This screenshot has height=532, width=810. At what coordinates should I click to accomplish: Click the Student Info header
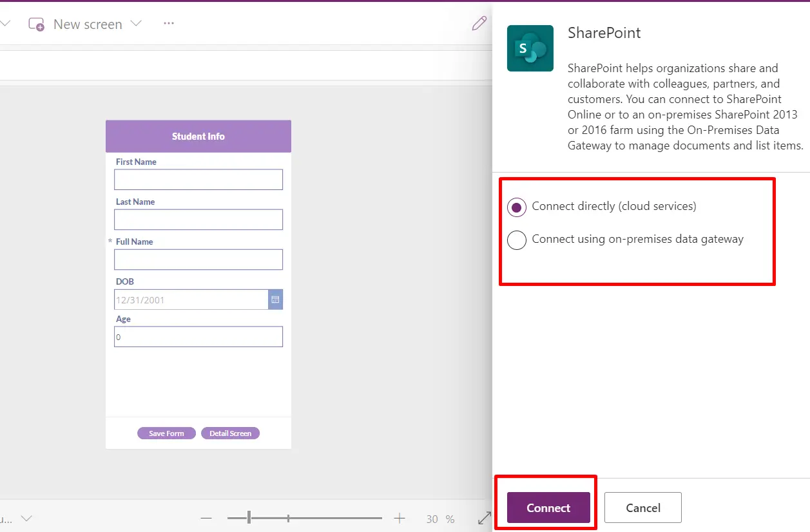(x=198, y=137)
